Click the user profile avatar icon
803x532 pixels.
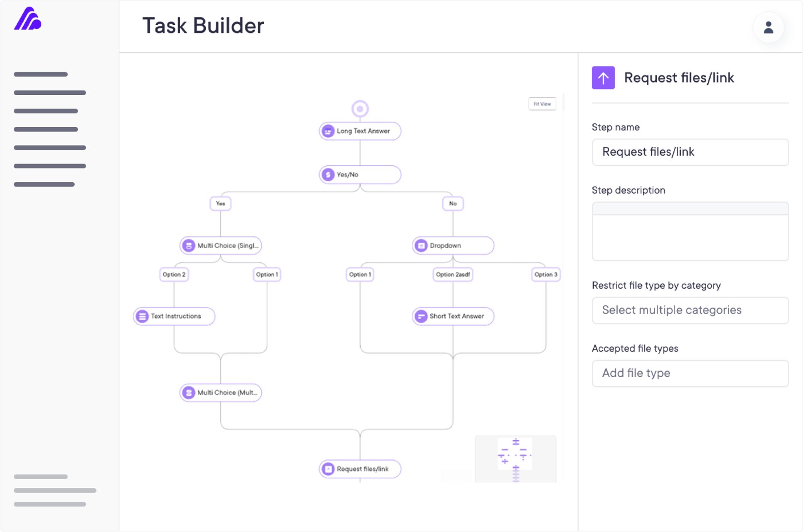coord(768,27)
